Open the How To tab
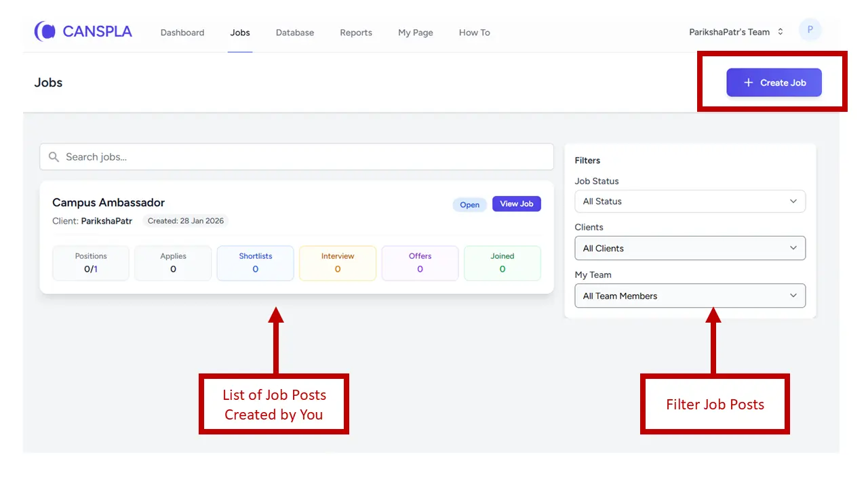The height and width of the screenshot is (488, 868). click(474, 33)
